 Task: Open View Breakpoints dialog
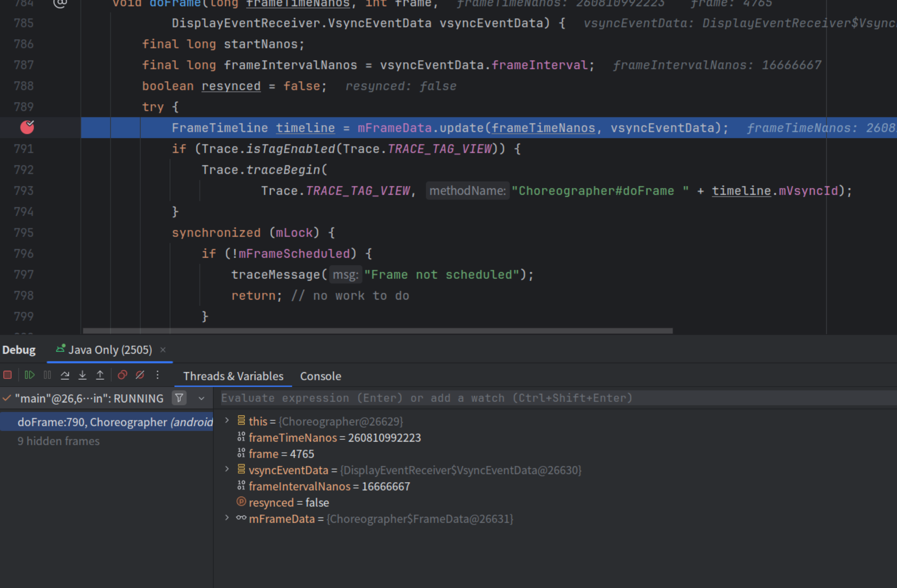click(122, 375)
